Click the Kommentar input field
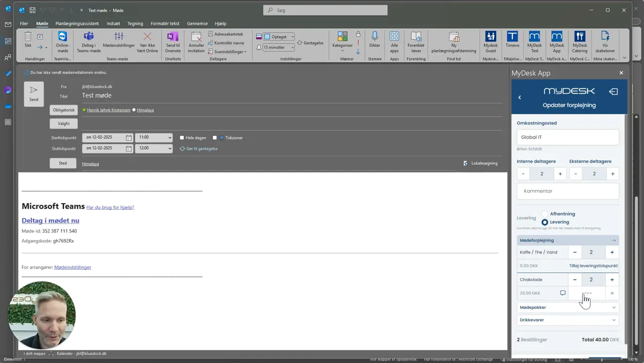Image resolution: width=644 pixels, height=363 pixels. pos(568,191)
